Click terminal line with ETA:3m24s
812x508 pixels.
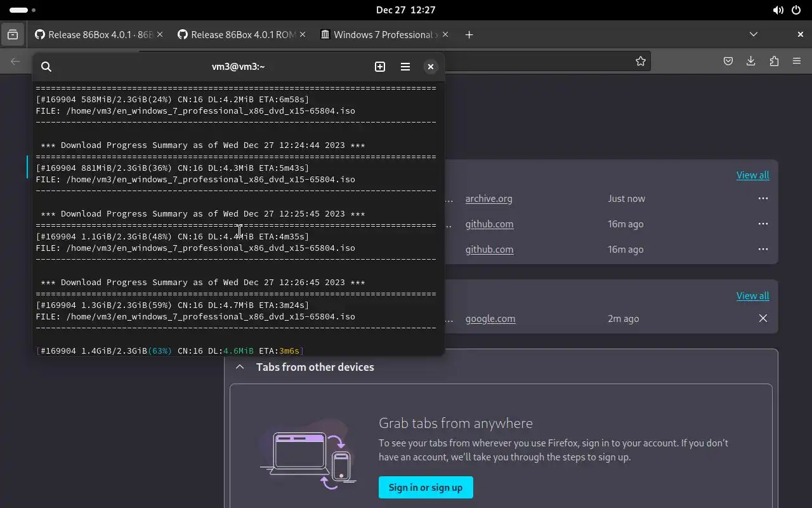(x=173, y=305)
